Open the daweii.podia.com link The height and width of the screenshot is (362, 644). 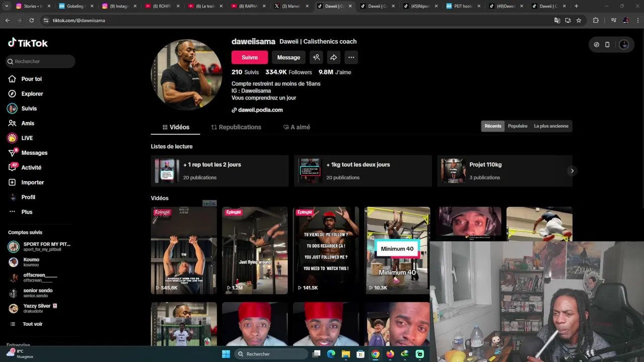[x=260, y=110]
